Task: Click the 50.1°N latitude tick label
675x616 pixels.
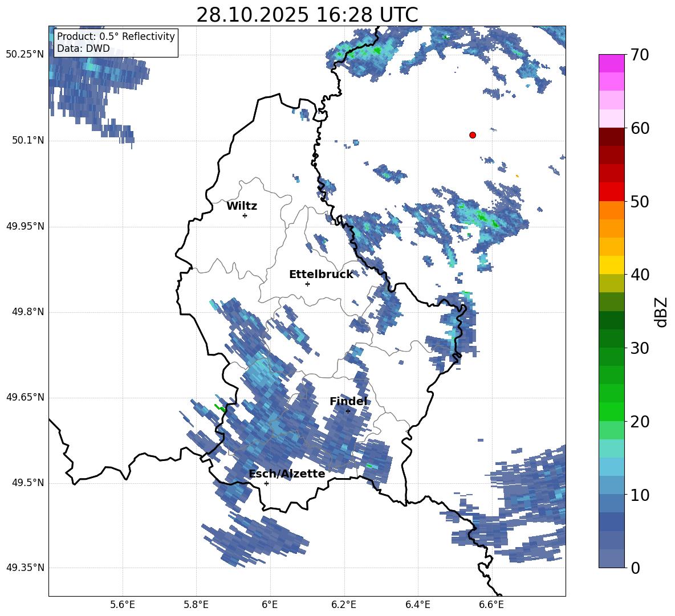Action: [x=28, y=141]
